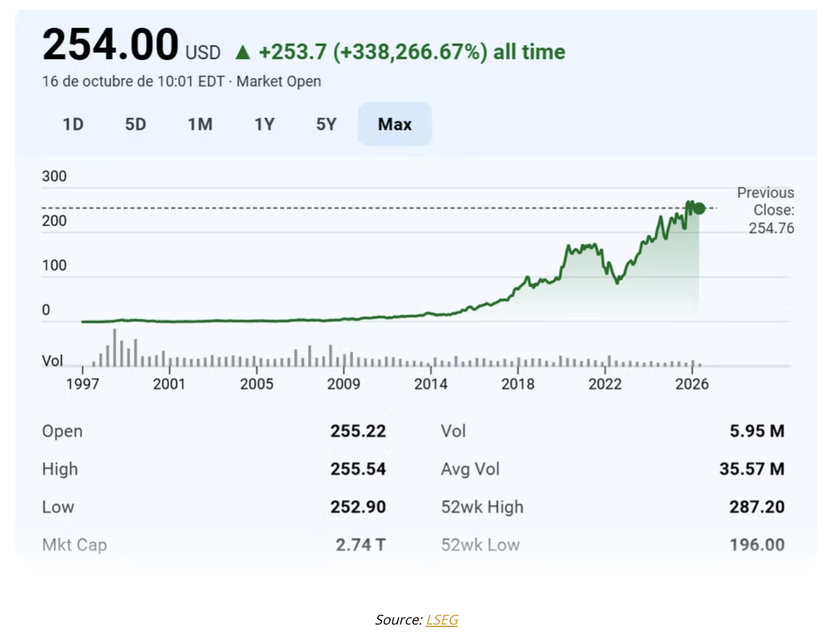This screenshot has height=644, width=831.
Task: Open the 1Y chart range
Action: tap(264, 125)
